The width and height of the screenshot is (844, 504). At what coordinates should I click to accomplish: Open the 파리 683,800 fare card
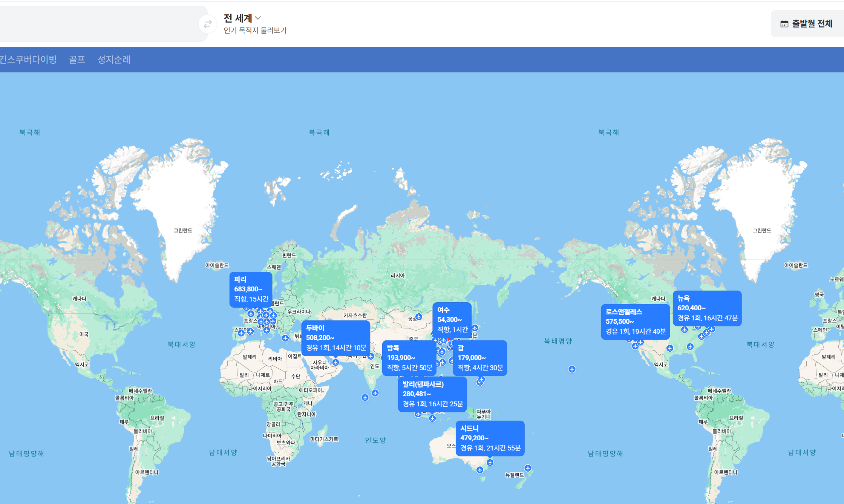point(251,289)
